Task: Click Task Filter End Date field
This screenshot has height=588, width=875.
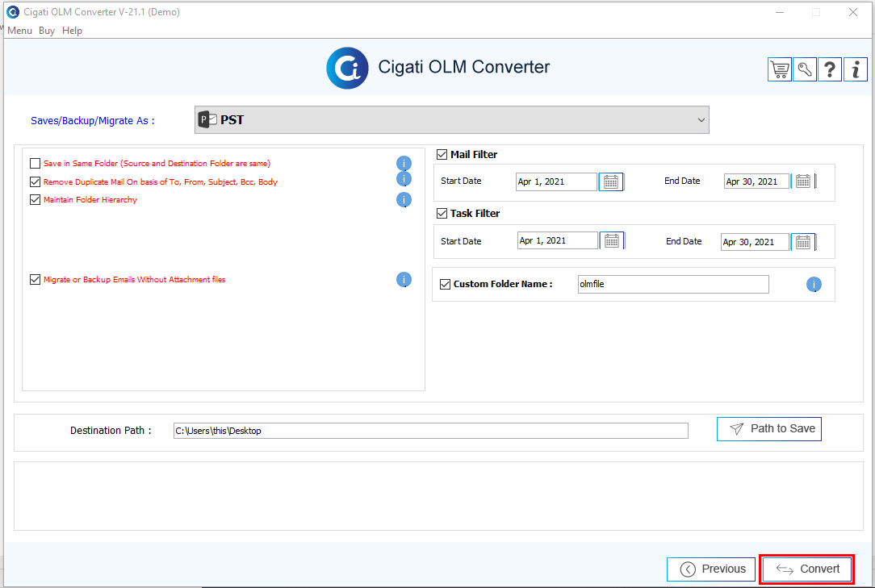Action: coord(755,242)
